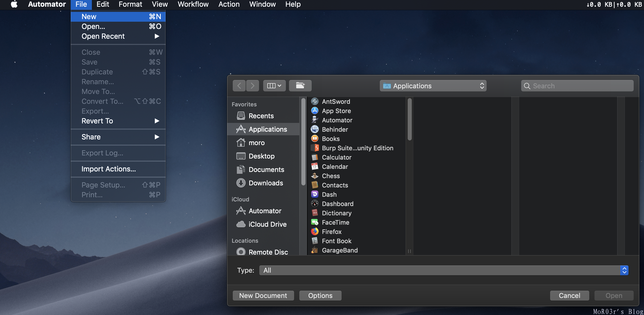Select the FaceTime app icon

(315, 222)
